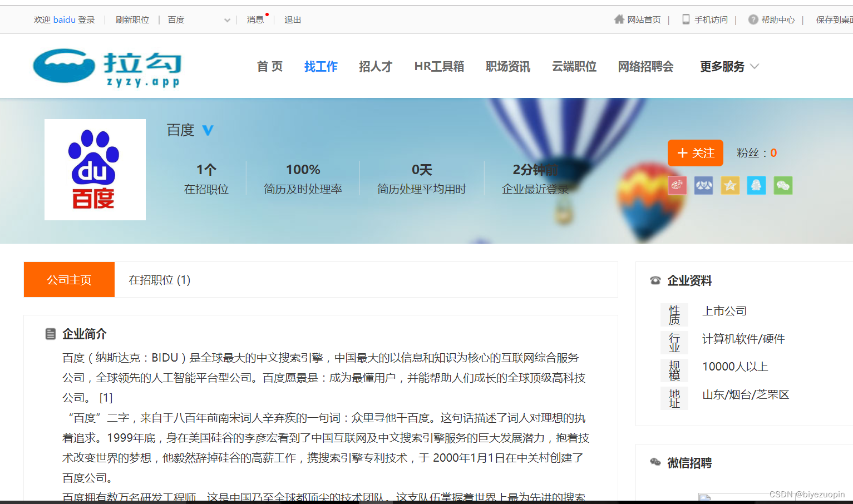Screen dimensions: 853x504
Task: Open the HR工具箱 navigation item
Action: click(x=439, y=67)
